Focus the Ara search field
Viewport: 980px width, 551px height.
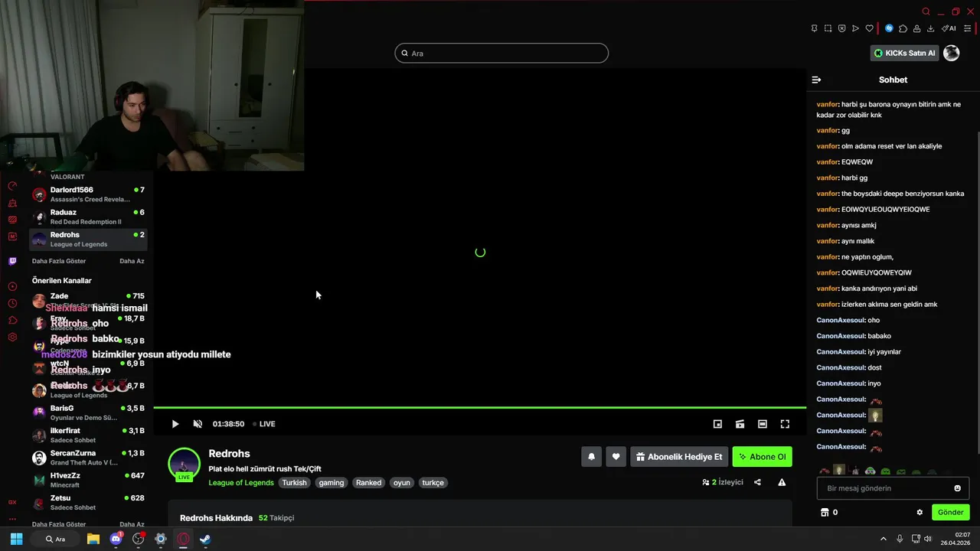[501, 53]
